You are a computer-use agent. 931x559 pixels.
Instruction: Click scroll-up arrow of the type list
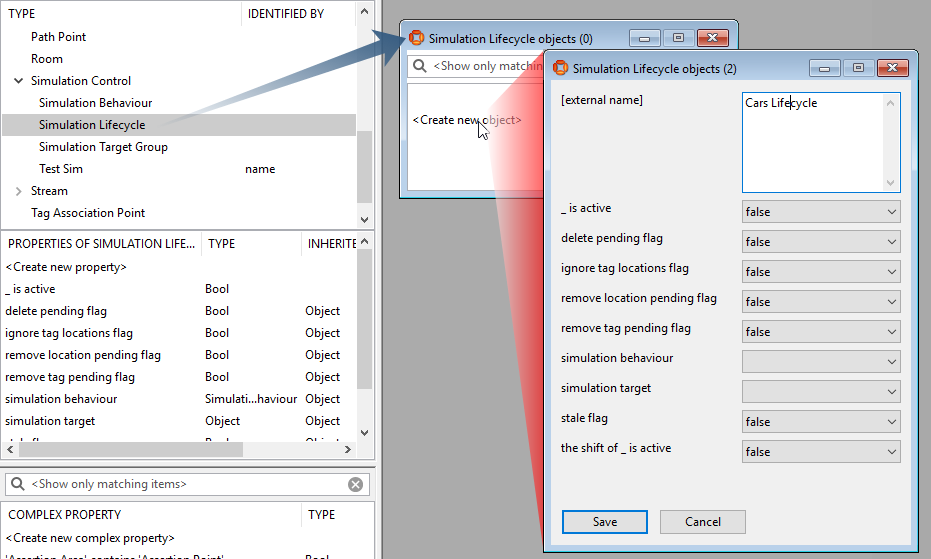[365, 11]
